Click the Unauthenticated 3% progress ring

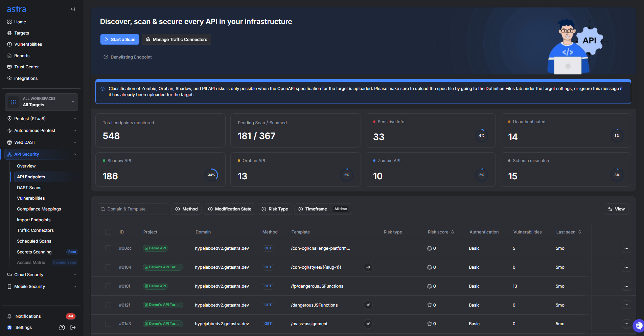617,136
